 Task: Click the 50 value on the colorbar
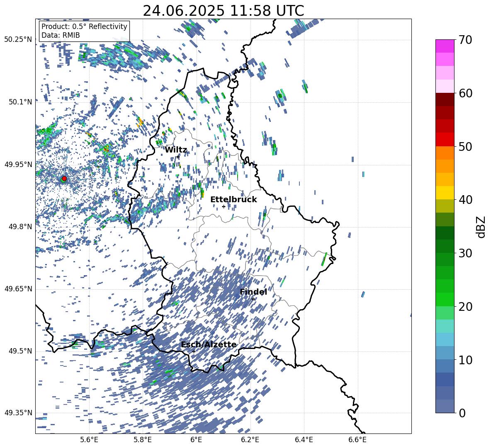[x=465, y=147]
